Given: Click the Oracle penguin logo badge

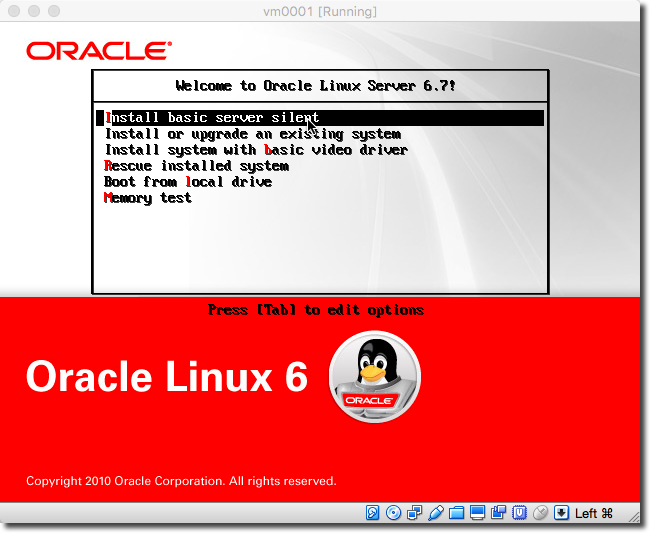Looking at the screenshot, I should [x=375, y=377].
